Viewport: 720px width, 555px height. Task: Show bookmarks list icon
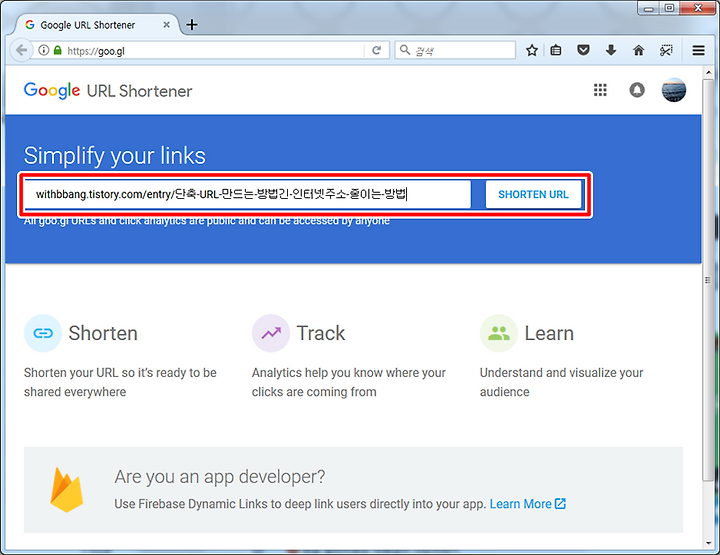tap(556, 50)
